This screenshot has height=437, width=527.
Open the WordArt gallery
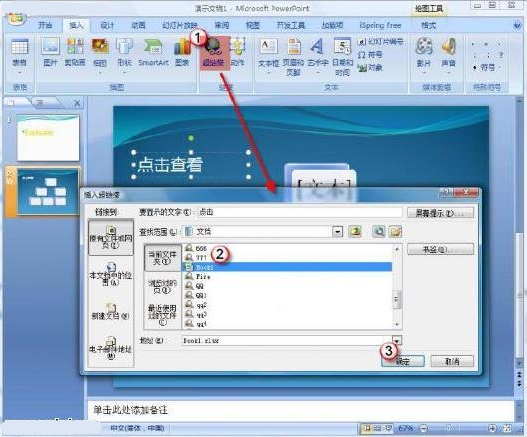pyautogui.click(x=318, y=53)
